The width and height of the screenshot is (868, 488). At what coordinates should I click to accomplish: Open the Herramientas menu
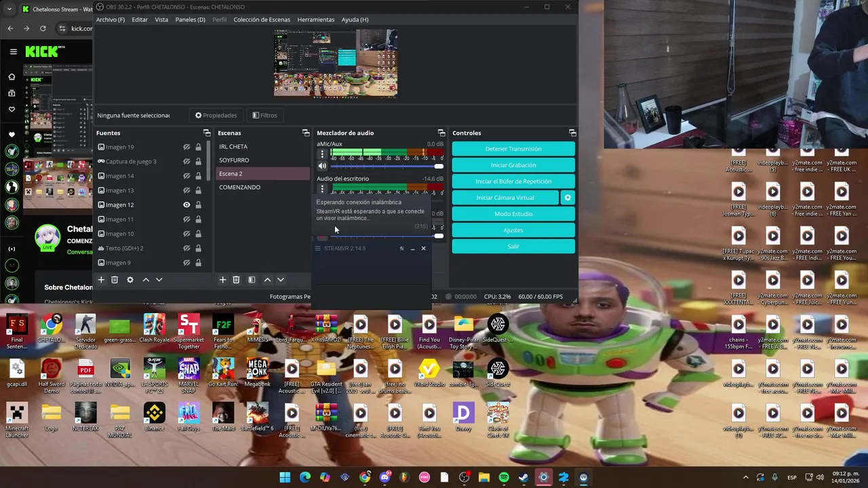click(316, 20)
